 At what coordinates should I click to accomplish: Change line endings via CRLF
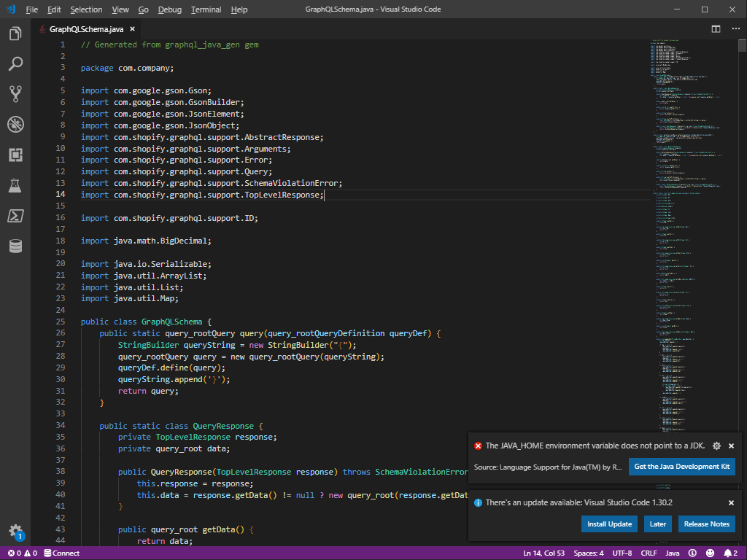[649, 553]
